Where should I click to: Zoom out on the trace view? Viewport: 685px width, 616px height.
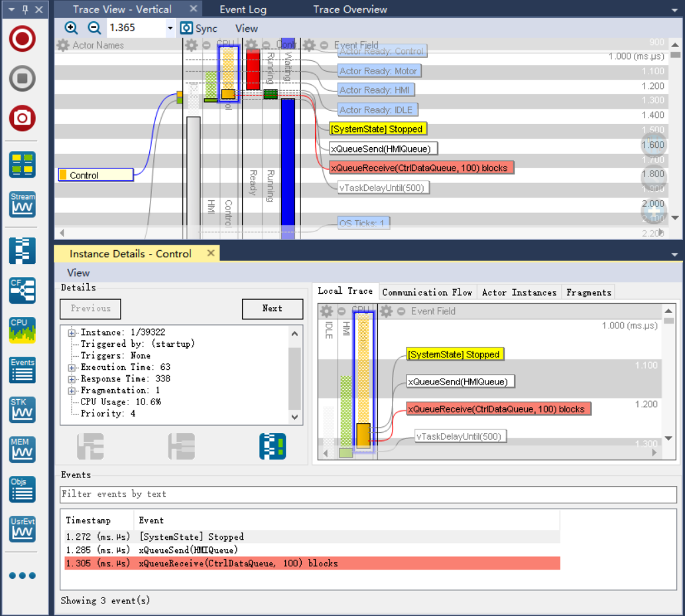coord(94,28)
